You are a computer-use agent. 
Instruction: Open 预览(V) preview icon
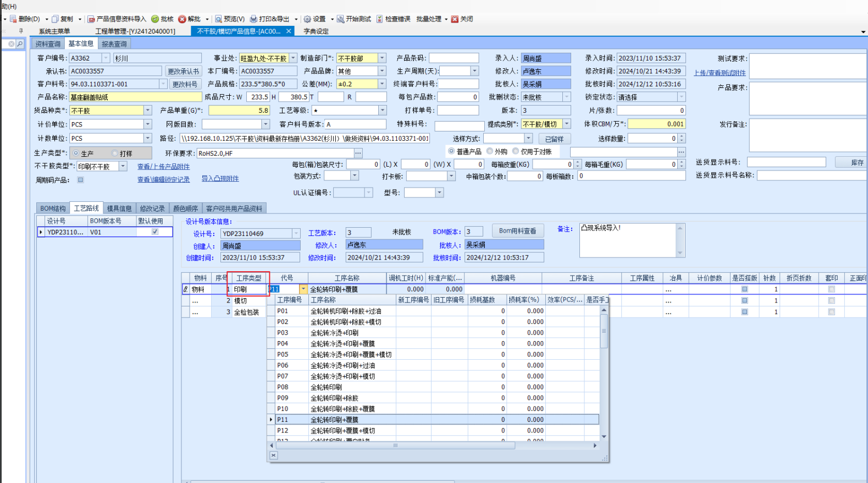tap(219, 19)
